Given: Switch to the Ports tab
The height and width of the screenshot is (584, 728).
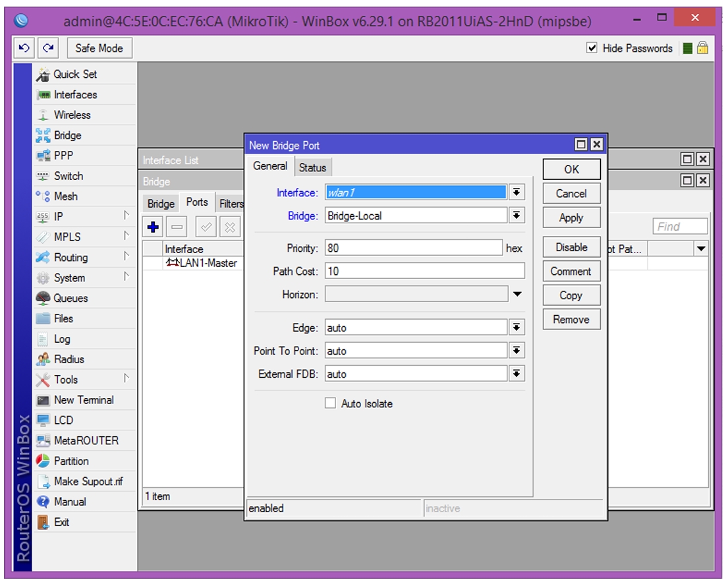Looking at the screenshot, I should 197,202.
